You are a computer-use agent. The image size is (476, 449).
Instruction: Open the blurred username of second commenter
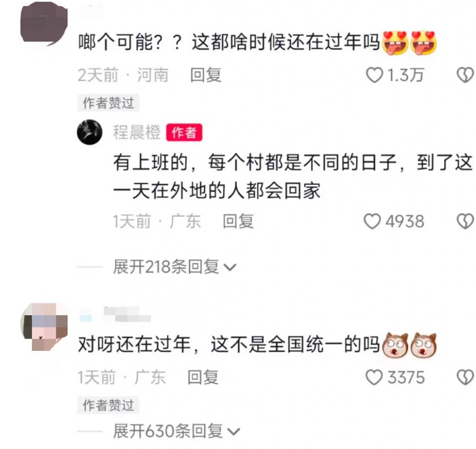(x=115, y=314)
